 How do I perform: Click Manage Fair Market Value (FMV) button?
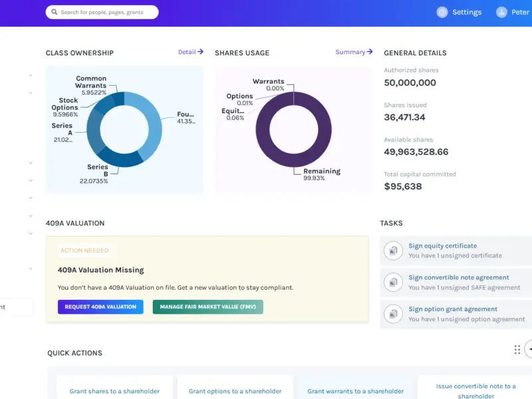[x=208, y=307]
